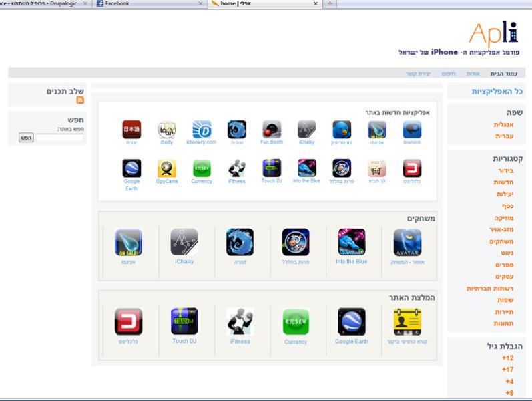Open משחקים category in sidebar

(x=501, y=241)
